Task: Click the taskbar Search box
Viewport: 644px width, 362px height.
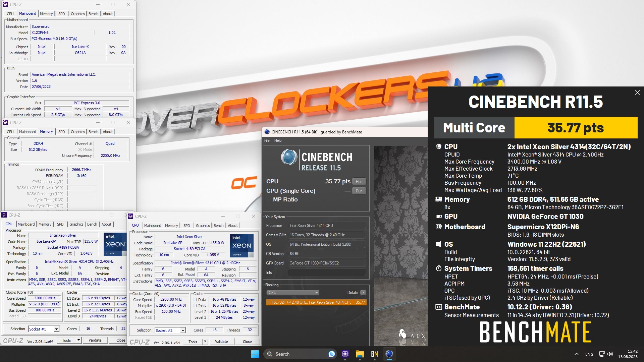Action: tap(300, 354)
